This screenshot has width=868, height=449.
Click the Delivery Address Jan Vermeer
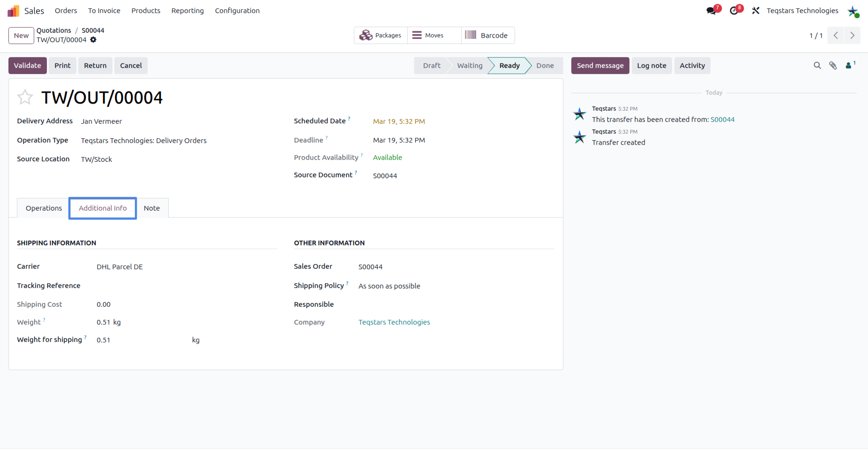point(101,122)
